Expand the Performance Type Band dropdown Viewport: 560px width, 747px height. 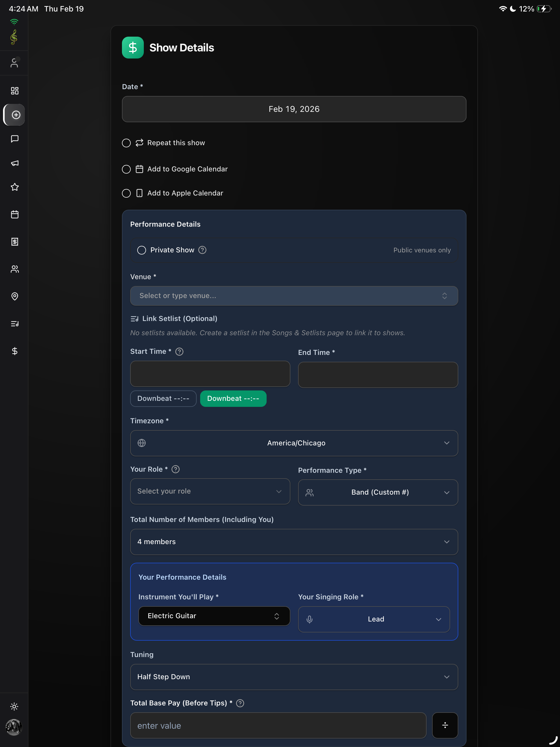(x=378, y=492)
